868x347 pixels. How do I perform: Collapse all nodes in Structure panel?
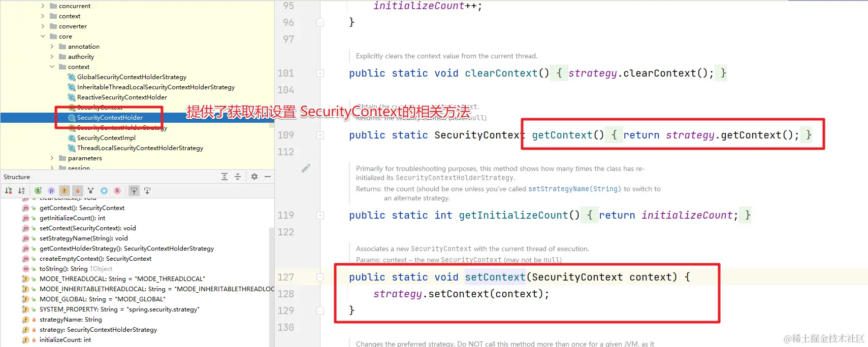tap(238, 177)
